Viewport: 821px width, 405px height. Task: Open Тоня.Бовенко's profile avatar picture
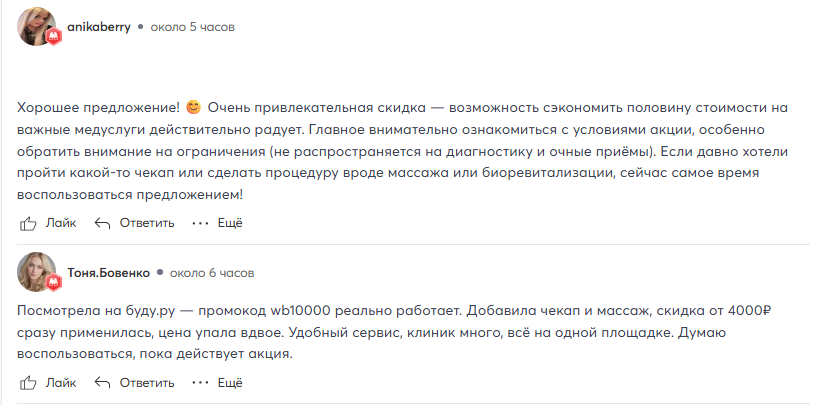(36, 271)
